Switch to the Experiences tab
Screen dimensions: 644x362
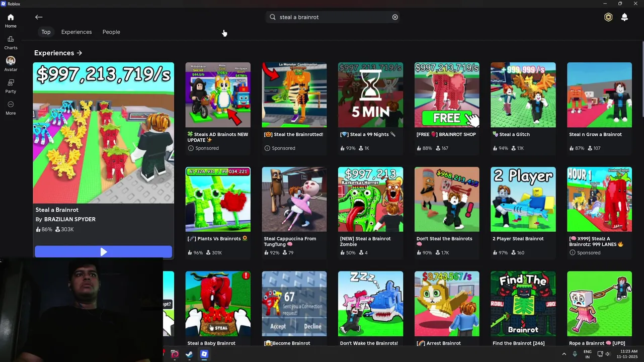[76, 32]
